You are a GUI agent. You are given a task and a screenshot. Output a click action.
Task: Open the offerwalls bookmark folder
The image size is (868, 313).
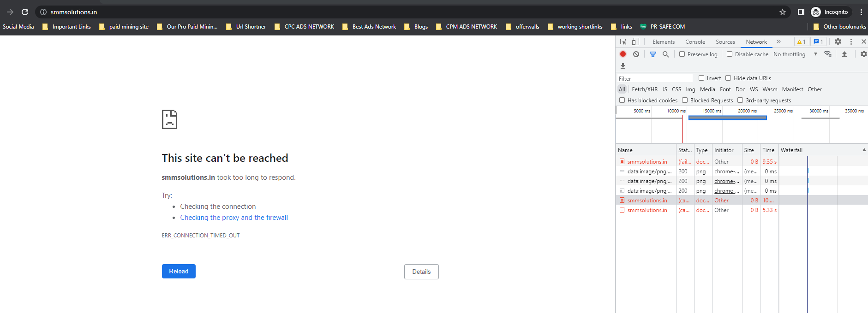click(522, 27)
